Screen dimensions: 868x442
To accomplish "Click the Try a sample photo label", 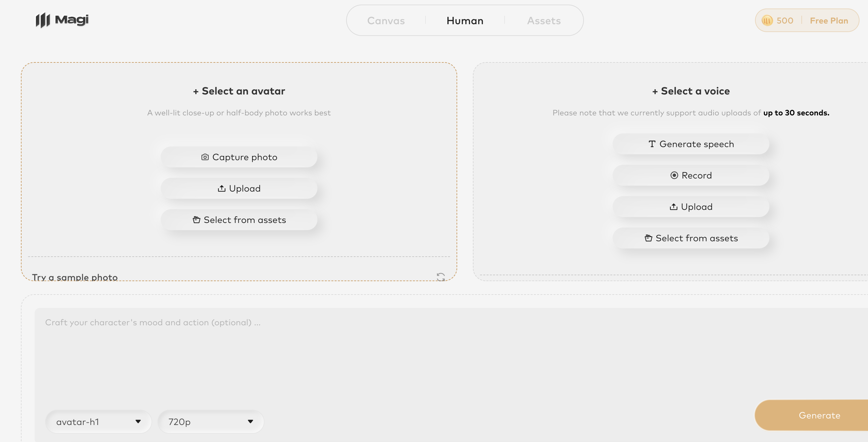I will [75, 277].
